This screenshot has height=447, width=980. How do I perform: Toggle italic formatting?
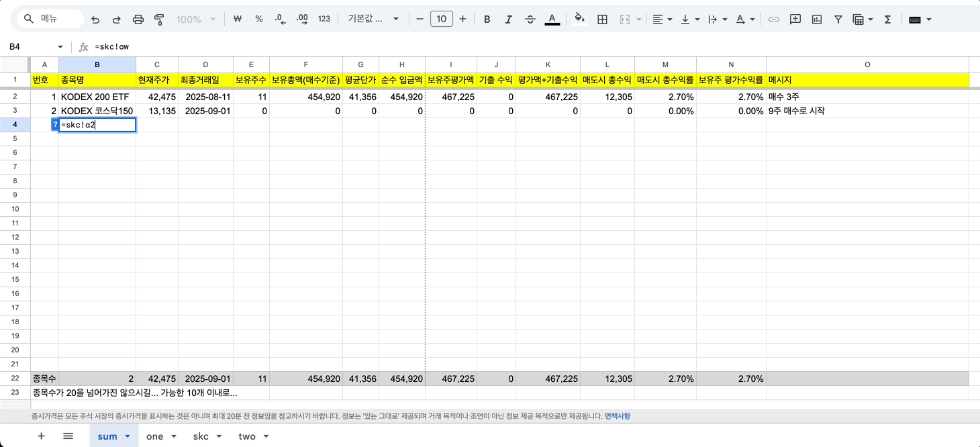[509, 19]
